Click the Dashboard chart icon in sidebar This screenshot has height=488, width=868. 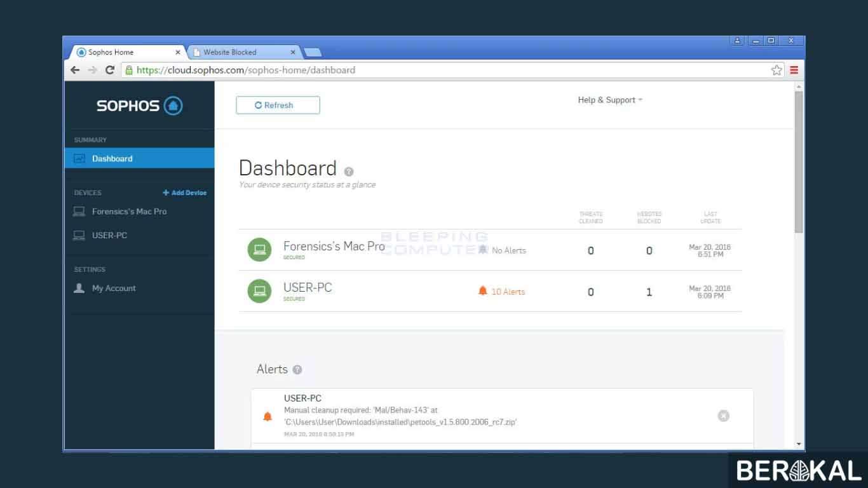(x=79, y=159)
